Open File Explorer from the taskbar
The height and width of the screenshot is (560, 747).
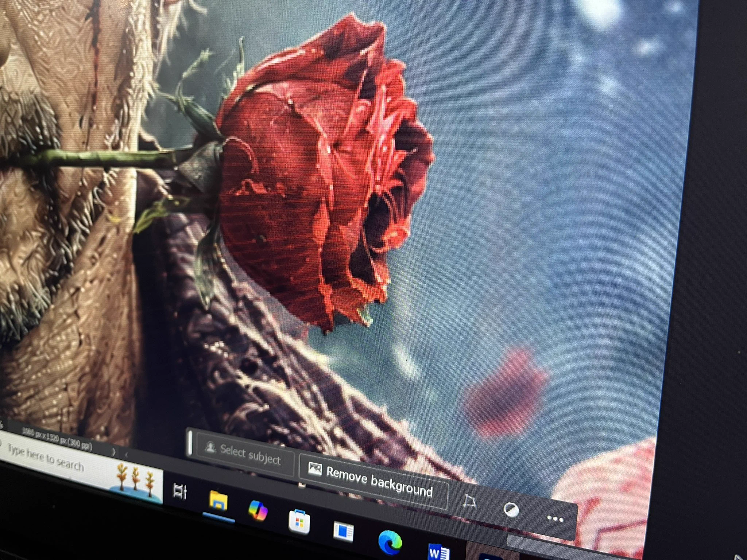click(218, 501)
